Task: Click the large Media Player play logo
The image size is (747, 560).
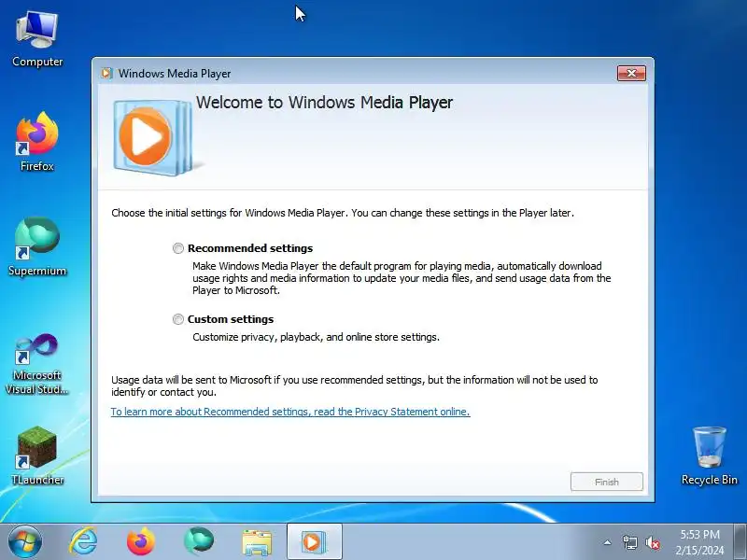Action: point(152,137)
